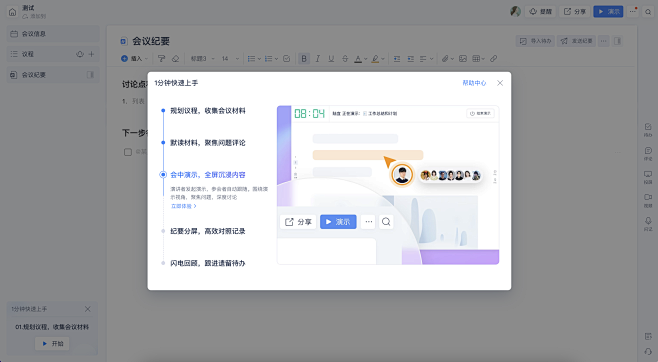The height and width of the screenshot is (362, 658).
Task: Click the 立即体验 link
Action: point(183,206)
